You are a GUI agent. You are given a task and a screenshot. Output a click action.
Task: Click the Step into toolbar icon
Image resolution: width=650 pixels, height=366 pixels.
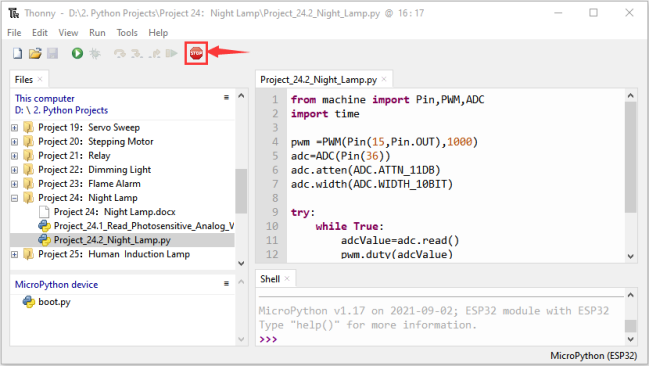click(x=137, y=53)
